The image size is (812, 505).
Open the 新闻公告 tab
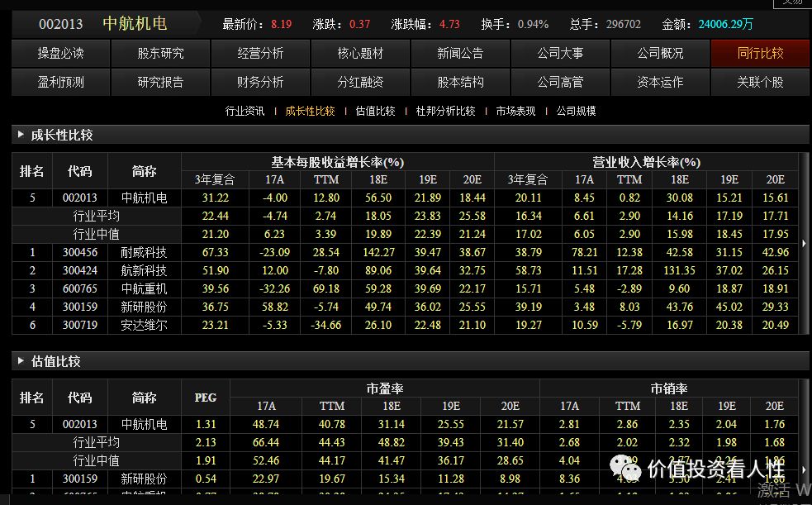[460, 54]
